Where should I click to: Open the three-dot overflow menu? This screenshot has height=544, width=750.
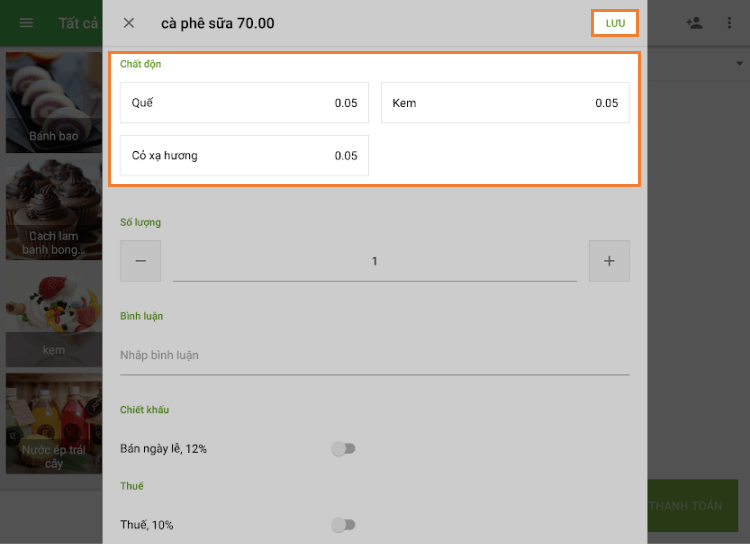tap(729, 23)
